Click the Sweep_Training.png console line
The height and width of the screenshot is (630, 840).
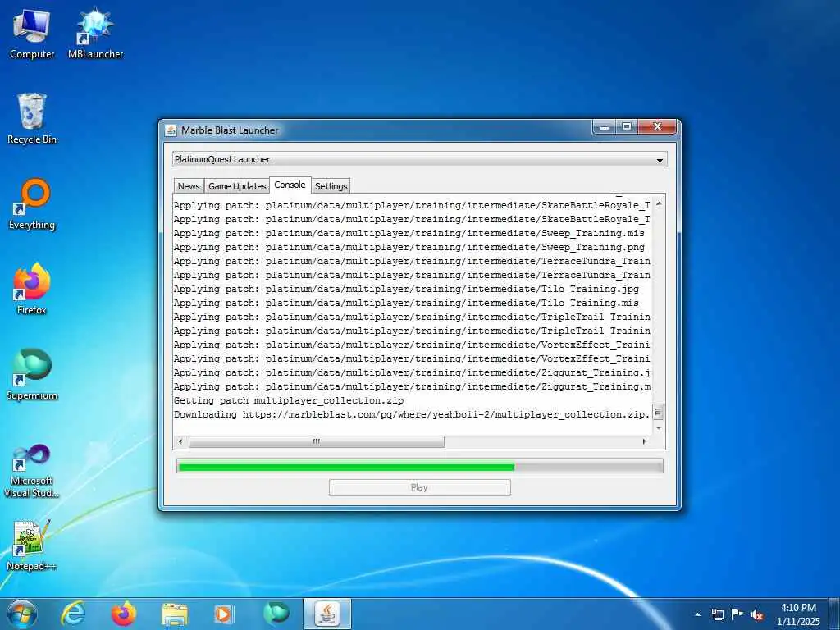pyautogui.click(x=409, y=248)
